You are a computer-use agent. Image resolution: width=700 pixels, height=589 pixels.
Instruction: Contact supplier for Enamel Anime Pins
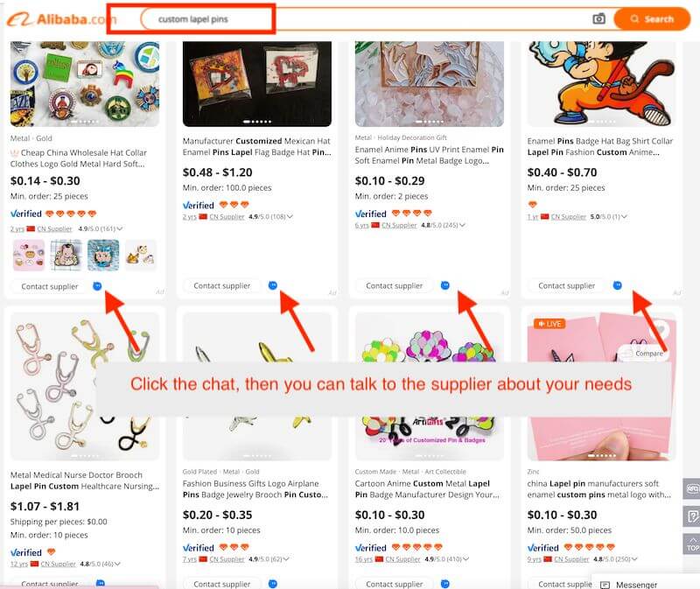tap(395, 286)
